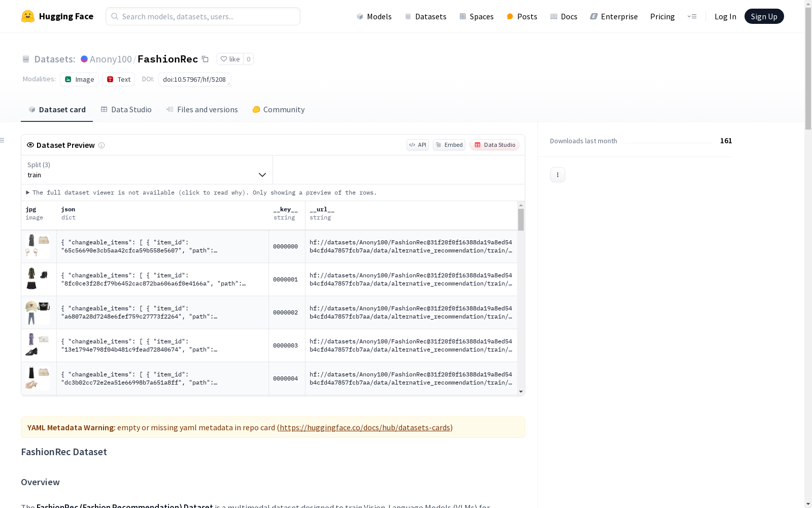812x508 pixels.
Task: Click the Anony100 avatar icon
Action: 84,59
